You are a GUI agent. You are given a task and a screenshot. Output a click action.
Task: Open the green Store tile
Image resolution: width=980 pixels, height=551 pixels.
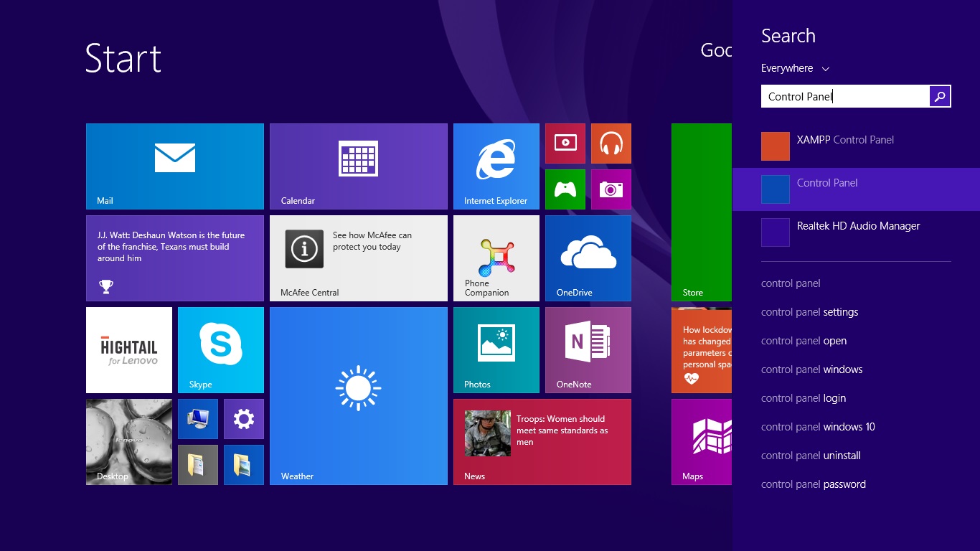(x=702, y=212)
